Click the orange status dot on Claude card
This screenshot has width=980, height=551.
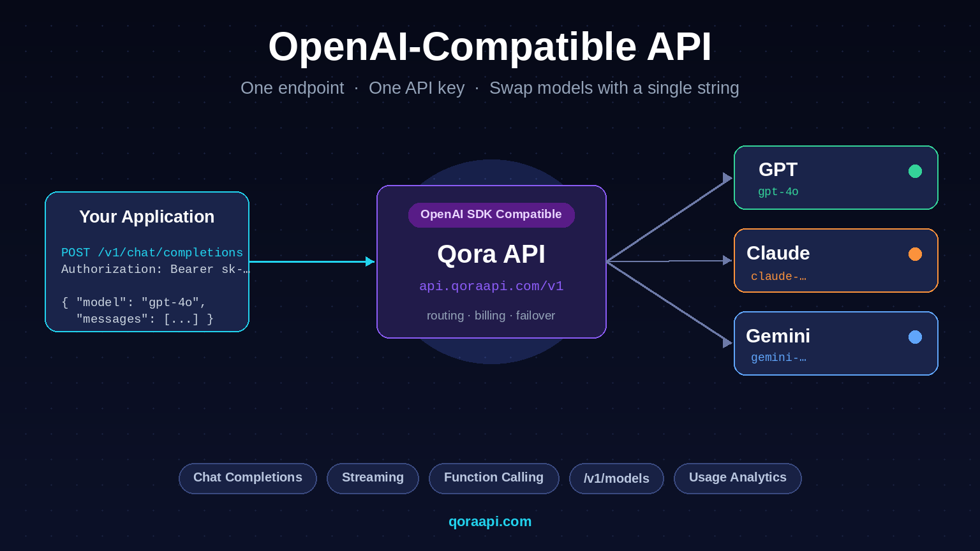point(915,254)
